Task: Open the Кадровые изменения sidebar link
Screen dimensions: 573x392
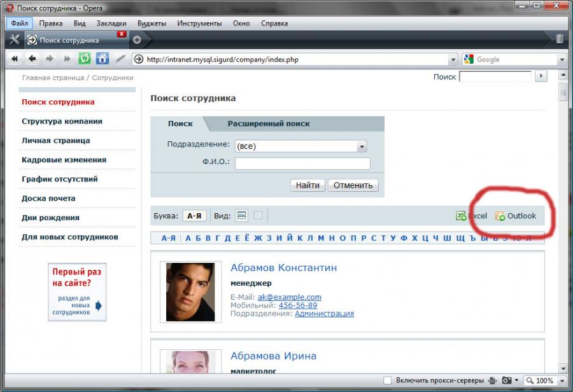Action: pos(64,160)
